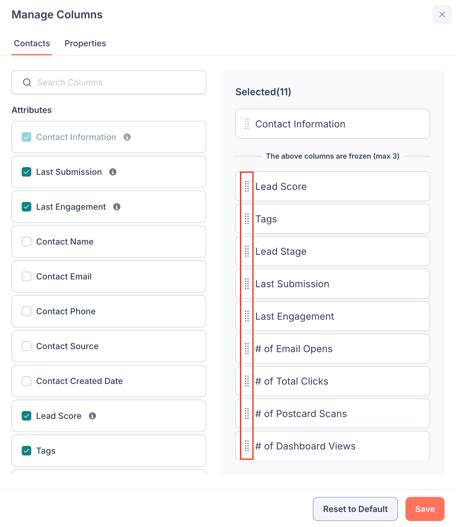Enable the Contact Email checkbox

point(27,276)
